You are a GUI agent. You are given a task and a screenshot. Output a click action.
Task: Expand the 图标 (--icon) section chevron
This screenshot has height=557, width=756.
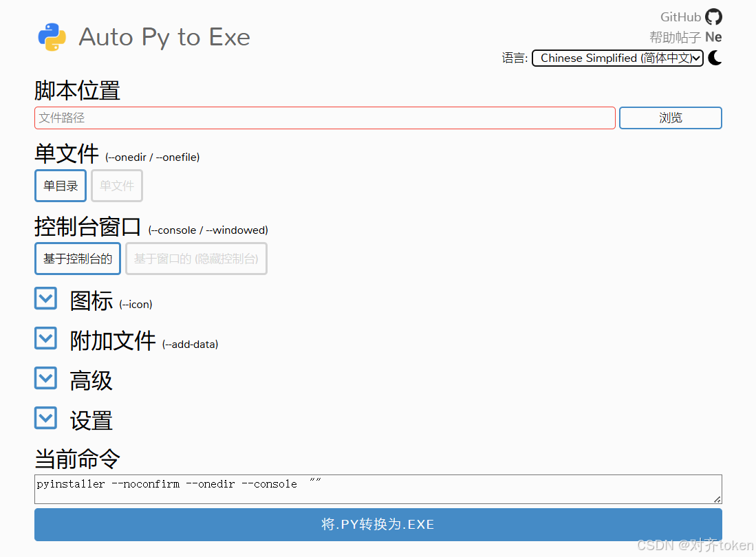(x=46, y=298)
